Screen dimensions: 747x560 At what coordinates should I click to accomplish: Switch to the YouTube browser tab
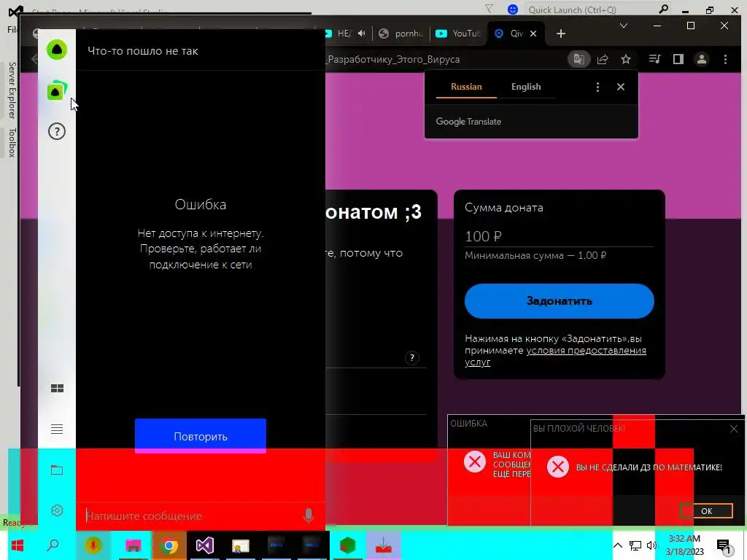[458, 34]
